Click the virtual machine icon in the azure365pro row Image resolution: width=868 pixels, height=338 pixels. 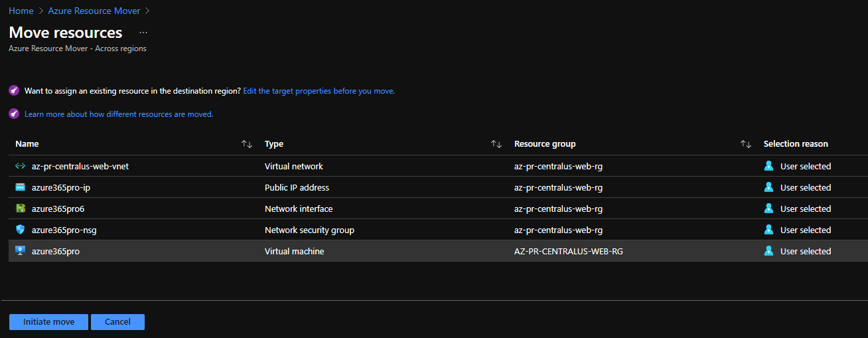pos(20,251)
